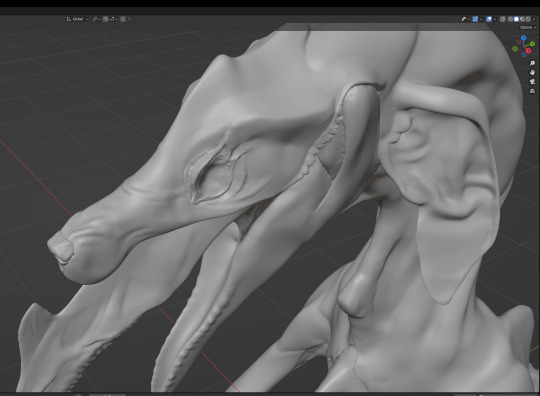Viewport: 540px width, 396px height.
Task: Expand the sidebar using edge arrow
Action: click(x=538, y=38)
